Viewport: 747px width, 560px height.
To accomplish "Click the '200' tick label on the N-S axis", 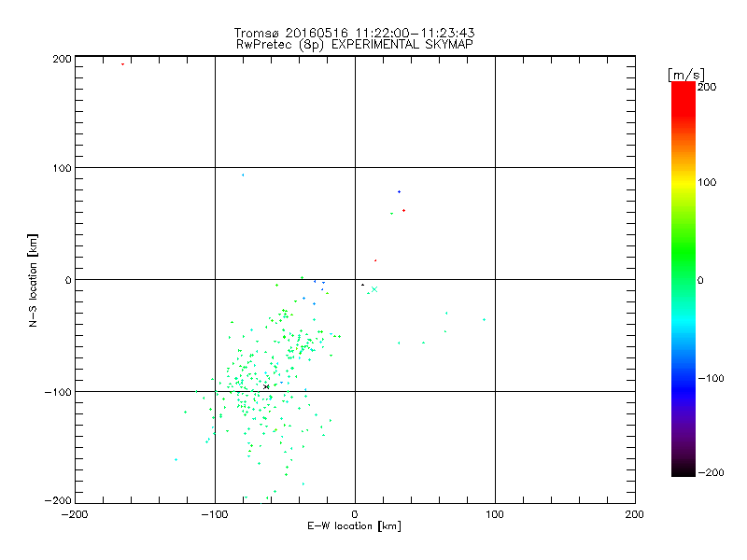I will 62,59.
